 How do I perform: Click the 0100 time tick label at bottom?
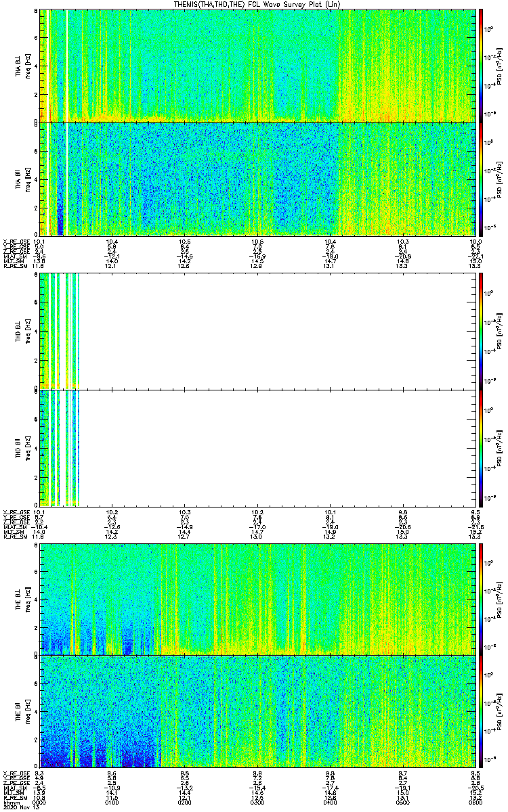[112, 802]
